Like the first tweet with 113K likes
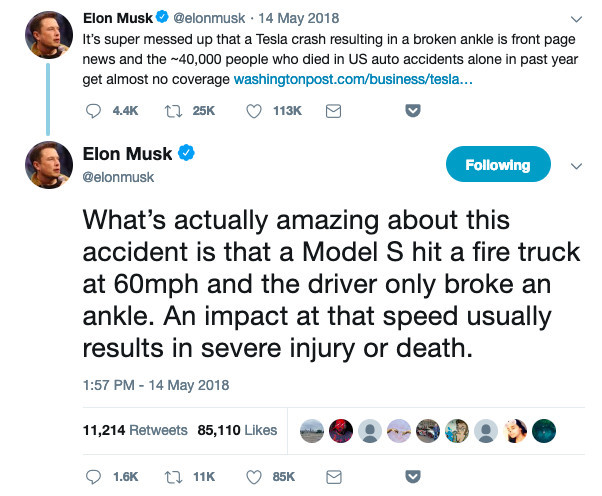602x496 pixels. coord(254,111)
